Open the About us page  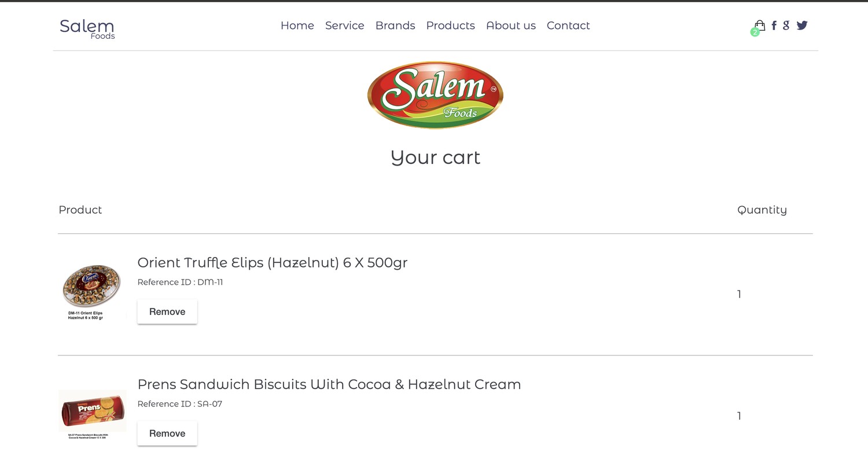pos(511,25)
